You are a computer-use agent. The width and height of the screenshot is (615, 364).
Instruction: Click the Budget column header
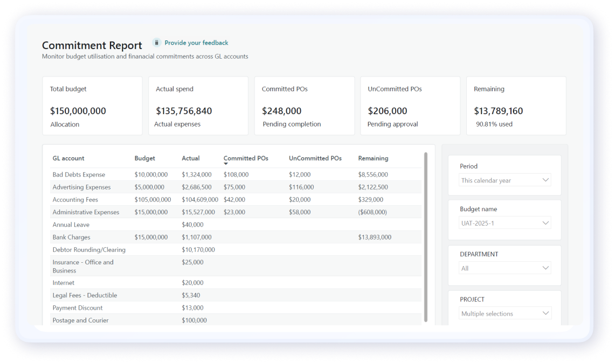144,158
